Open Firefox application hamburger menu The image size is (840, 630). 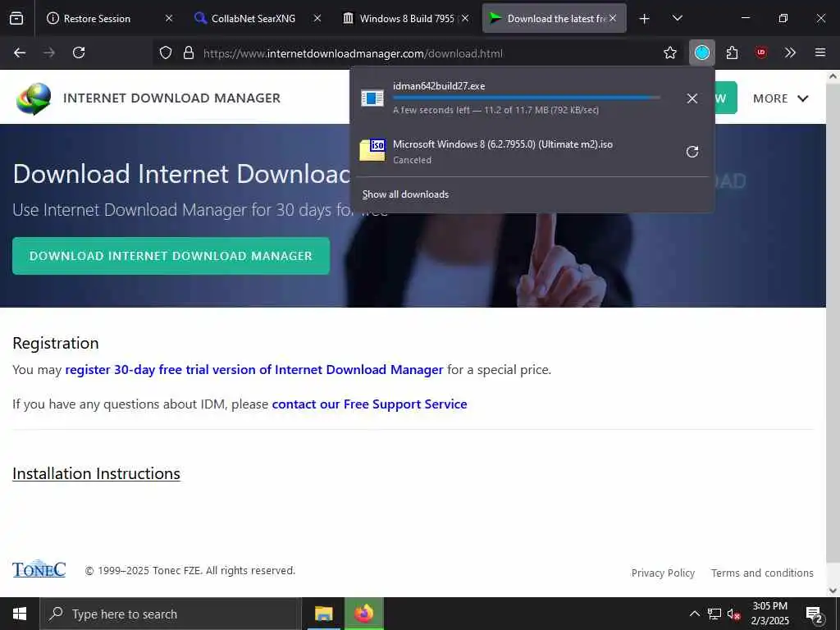(x=820, y=52)
